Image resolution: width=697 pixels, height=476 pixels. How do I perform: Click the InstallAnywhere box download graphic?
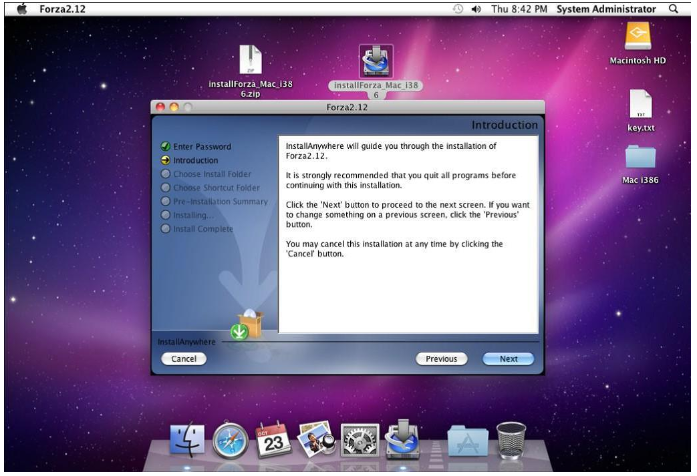248,324
